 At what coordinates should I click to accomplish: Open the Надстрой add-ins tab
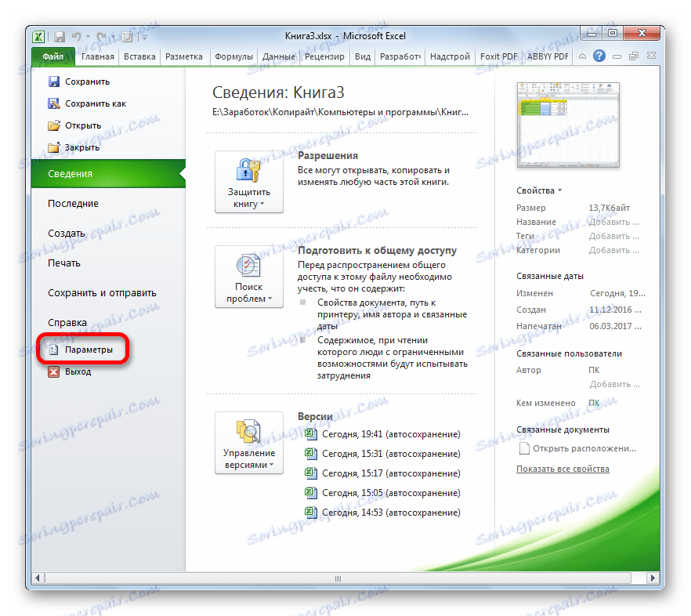450,56
